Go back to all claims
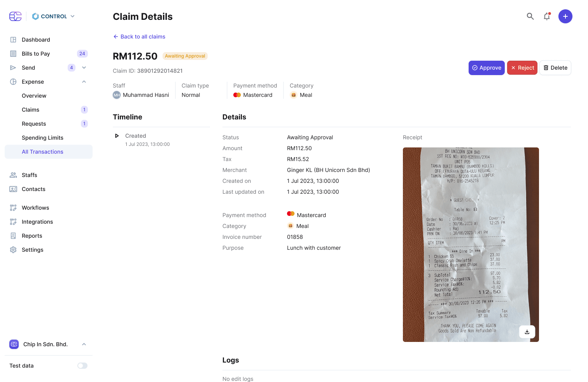Screen dimensions: 588x382 (139, 37)
